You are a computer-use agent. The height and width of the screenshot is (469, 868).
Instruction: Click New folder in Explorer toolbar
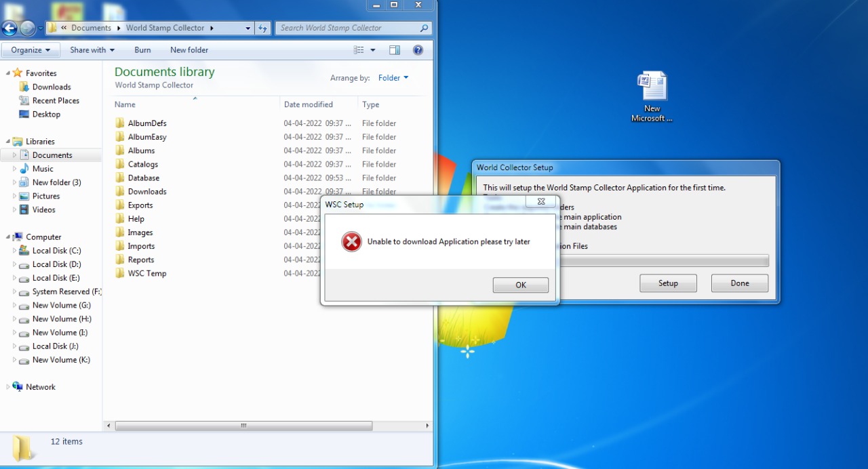189,50
